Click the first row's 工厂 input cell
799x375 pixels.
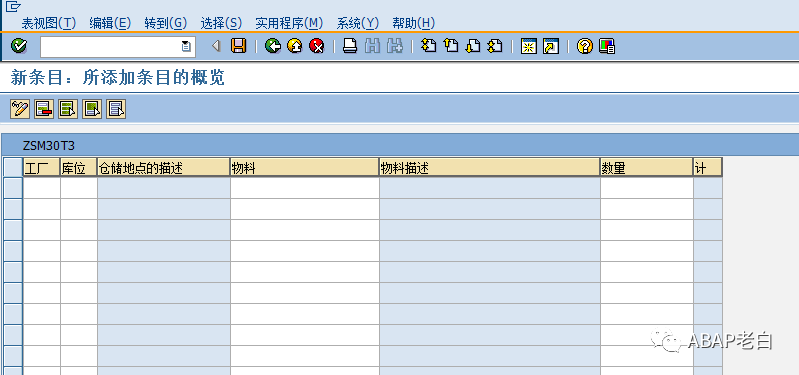pos(42,188)
